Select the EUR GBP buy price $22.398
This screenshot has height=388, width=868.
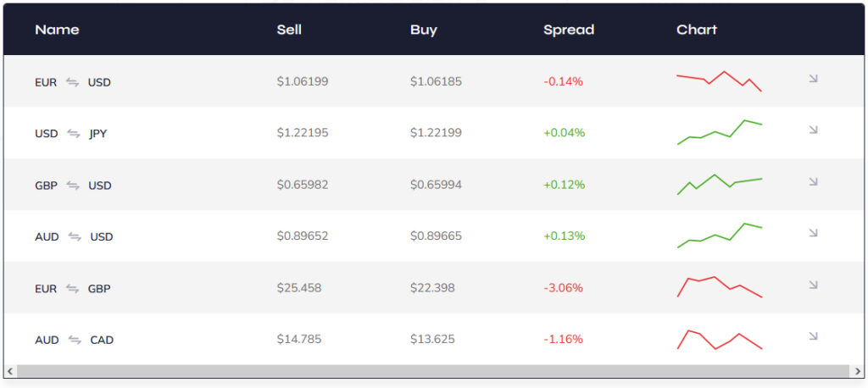coord(432,288)
